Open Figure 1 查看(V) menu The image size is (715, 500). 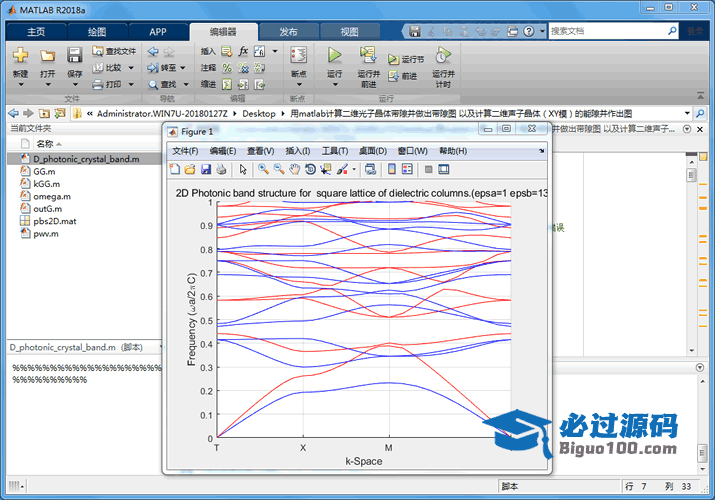[260, 151]
